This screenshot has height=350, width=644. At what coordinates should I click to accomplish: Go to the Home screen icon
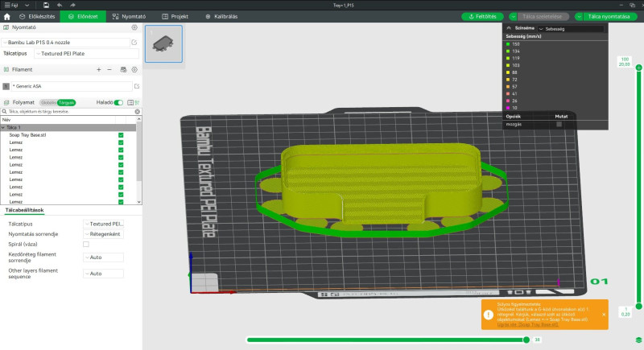[6, 16]
